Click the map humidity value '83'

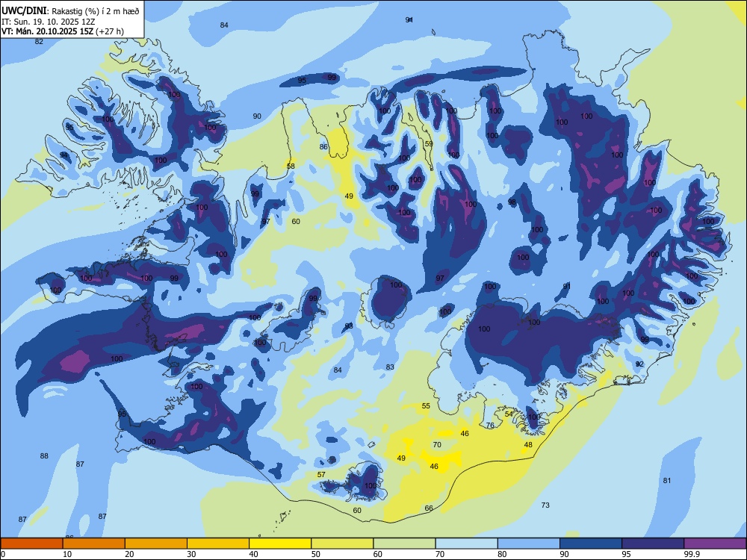(390, 367)
